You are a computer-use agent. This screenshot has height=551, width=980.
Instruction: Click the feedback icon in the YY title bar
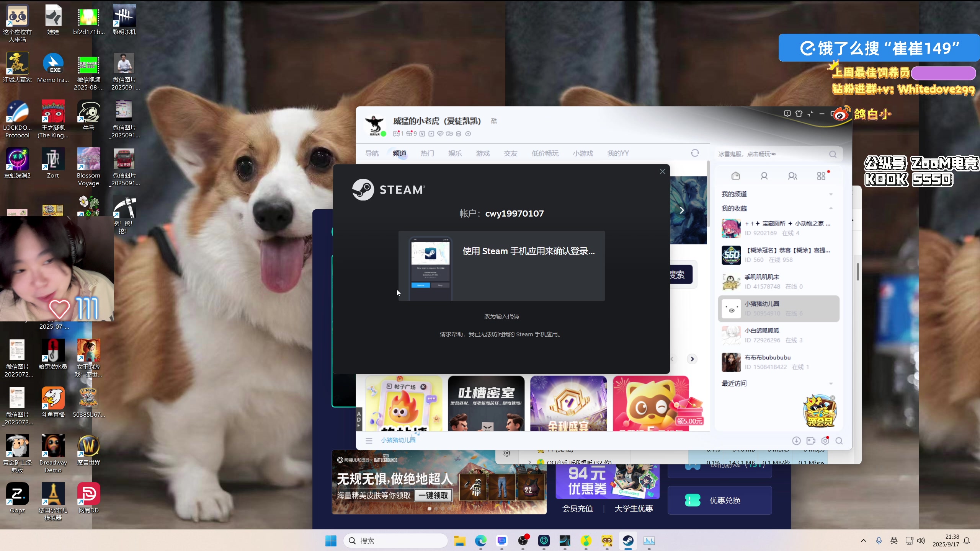click(x=787, y=114)
